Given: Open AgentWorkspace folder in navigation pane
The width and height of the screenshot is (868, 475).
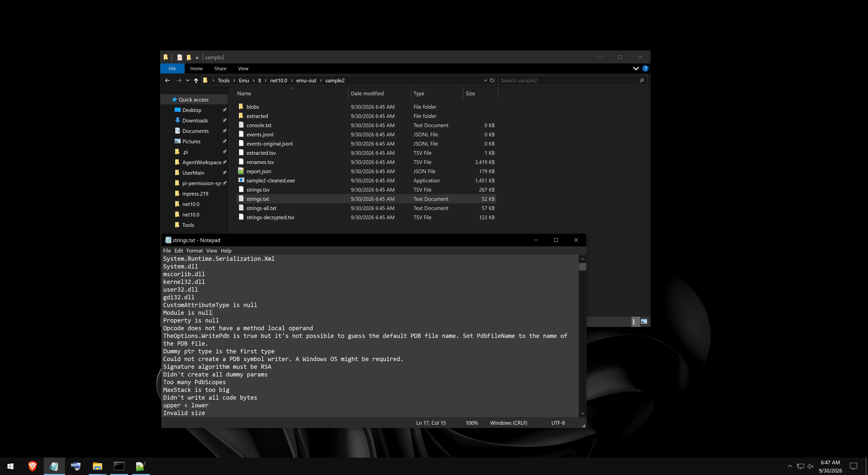Looking at the screenshot, I should [x=202, y=162].
